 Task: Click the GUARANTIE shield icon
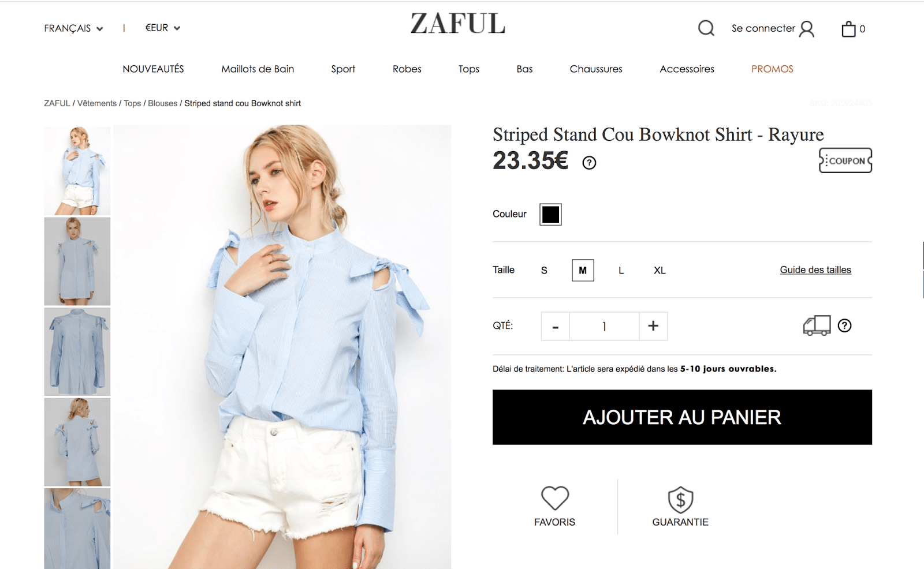pos(681,500)
